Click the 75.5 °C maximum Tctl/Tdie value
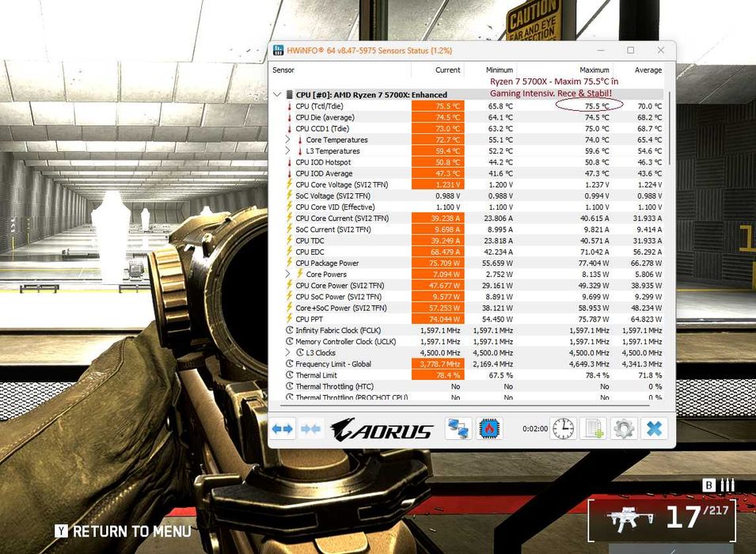The image size is (756, 554). [x=597, y=106]
